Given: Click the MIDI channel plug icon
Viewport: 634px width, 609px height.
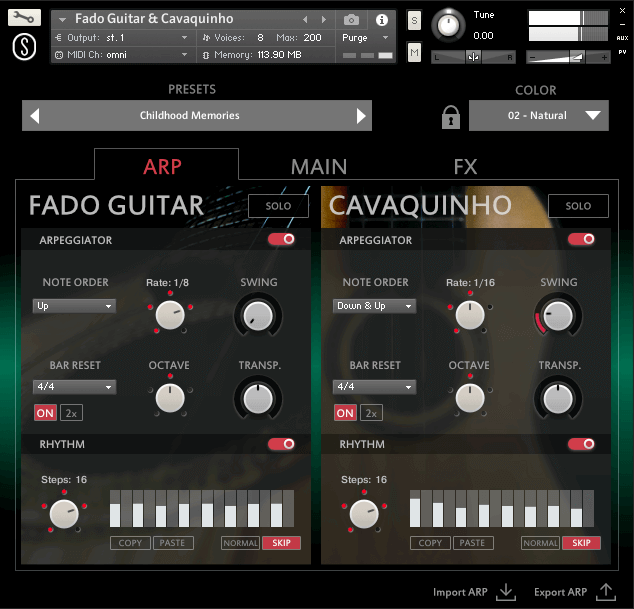Looking at the screenshot, I should pyautogui.click(x=59, y=55).
